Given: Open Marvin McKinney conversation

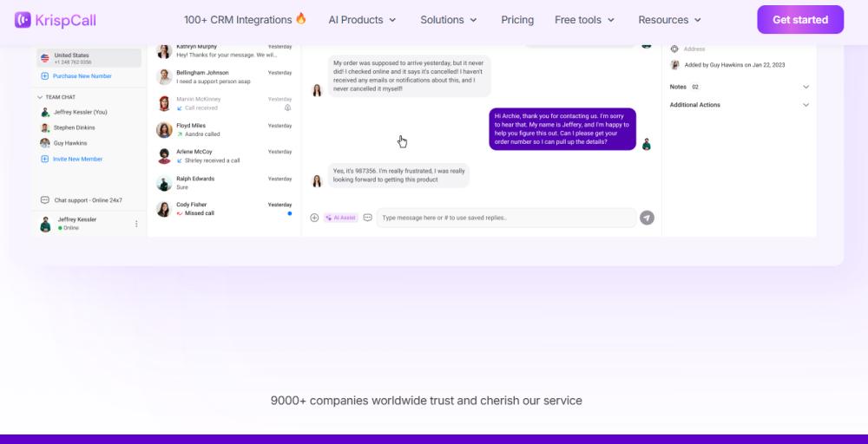Looking at the screenshot, I should [224, 103].
